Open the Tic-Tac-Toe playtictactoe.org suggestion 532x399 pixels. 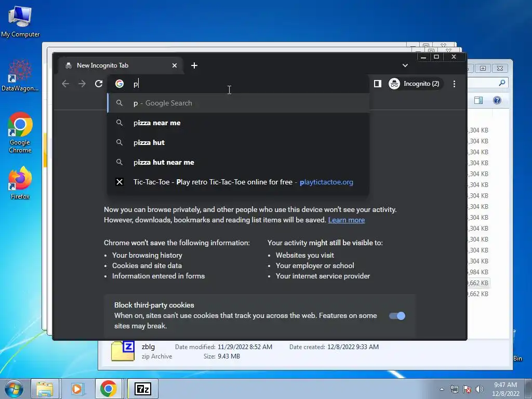238,182
